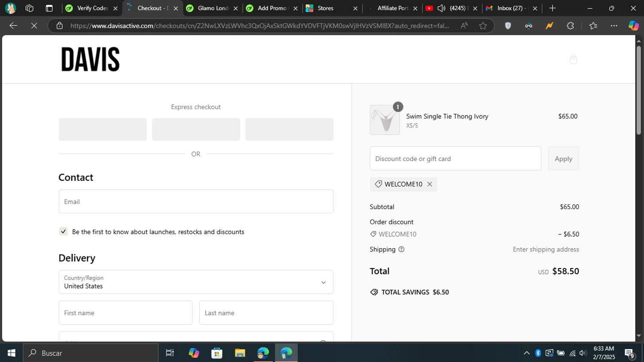This screenshot has height=362, width=644.
Task: Click the TOTAL SAVINGS $6.50 text
Action: tap(415, 292)
